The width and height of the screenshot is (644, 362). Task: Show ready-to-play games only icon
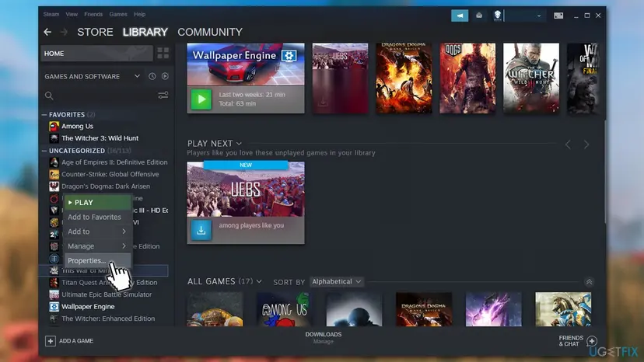click(x=165, y=76)
